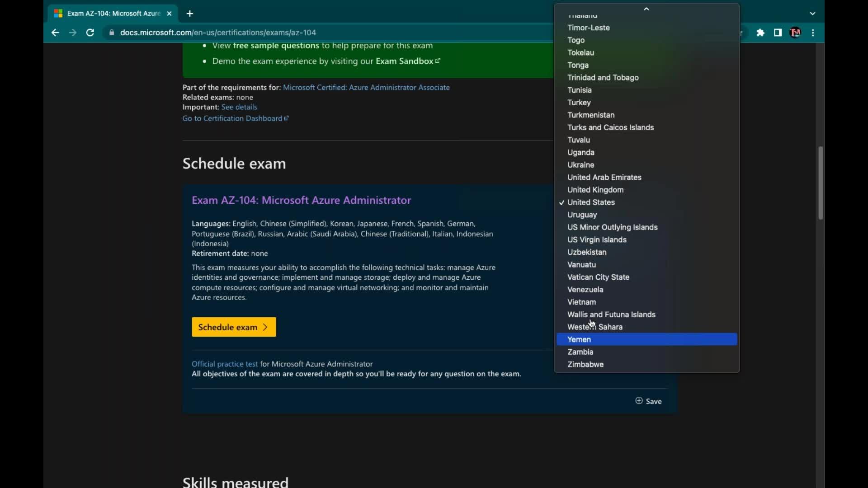The width and height of the screenshot is (868, 488).
Task: Select Tokelau in the dropdown
Action: (646, 53)
